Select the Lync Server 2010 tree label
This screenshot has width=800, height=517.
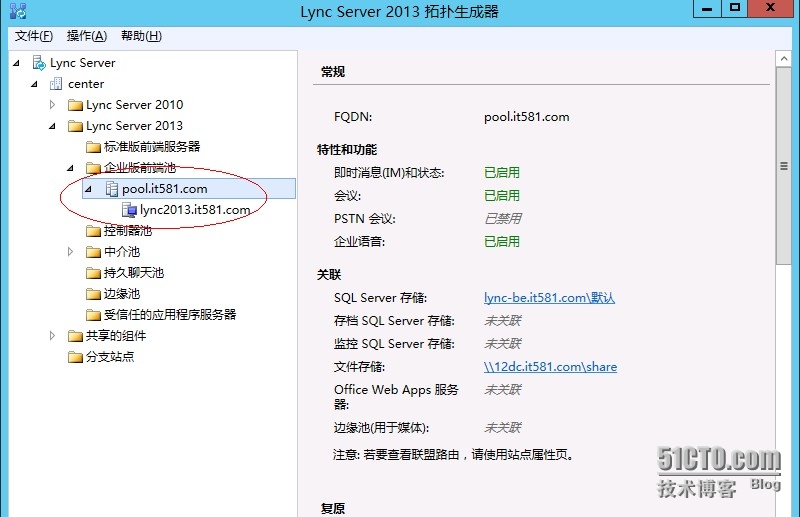(135, 105)
